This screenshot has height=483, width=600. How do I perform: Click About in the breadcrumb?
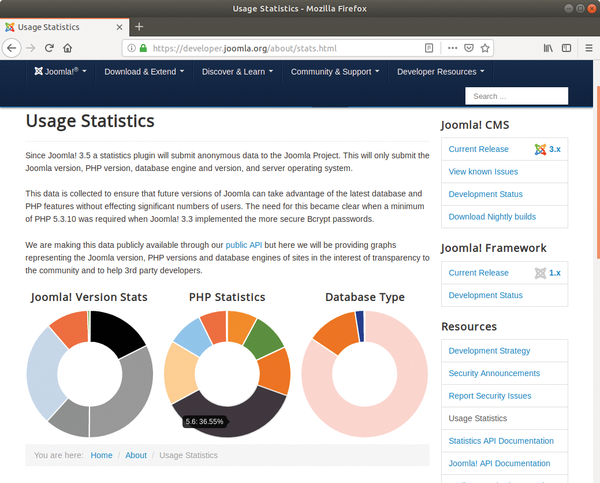pos(136,455)
